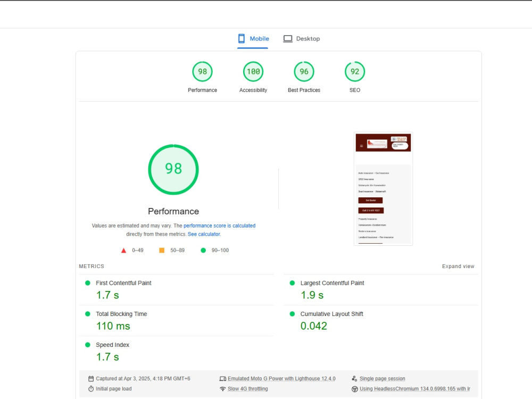Click the large 98 performance gauge
Image resolution: width=532 pixels, height=399 pixels.
click(173, 169)
